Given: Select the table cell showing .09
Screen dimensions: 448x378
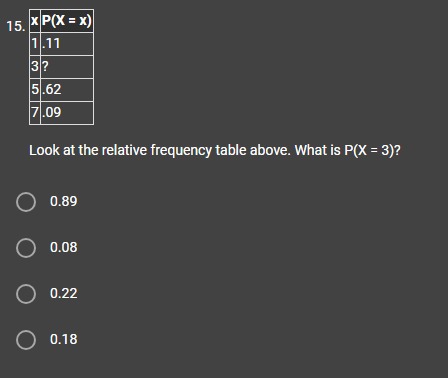Looking at the screenshot, I should 67,113.
